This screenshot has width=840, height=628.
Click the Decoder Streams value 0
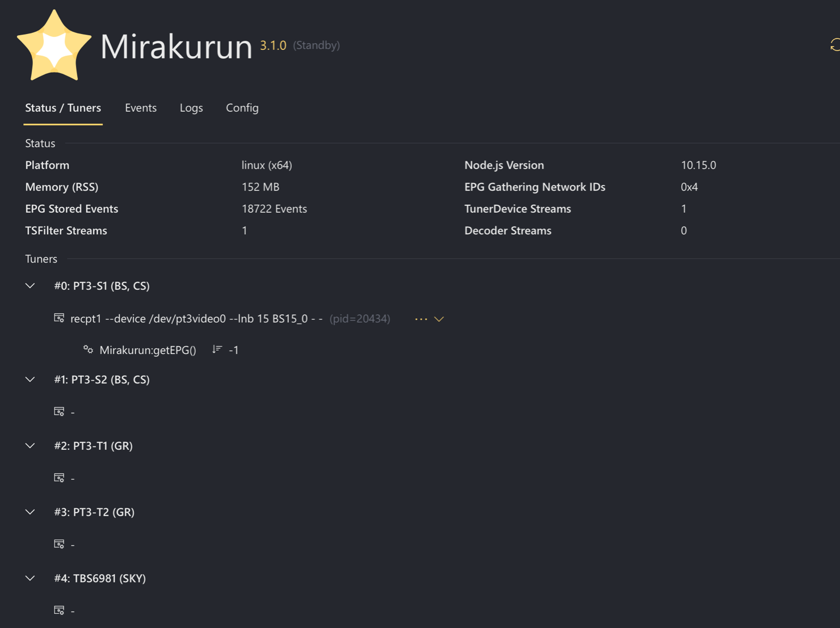tap(684, 230)
